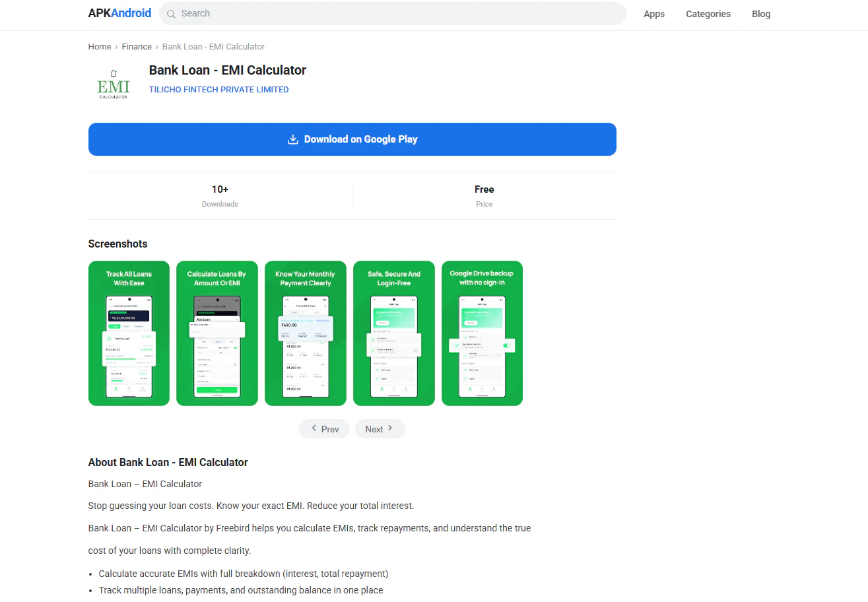Open the Categories menu item
Viewport: 868px width, 602px height.
point(708,14)
